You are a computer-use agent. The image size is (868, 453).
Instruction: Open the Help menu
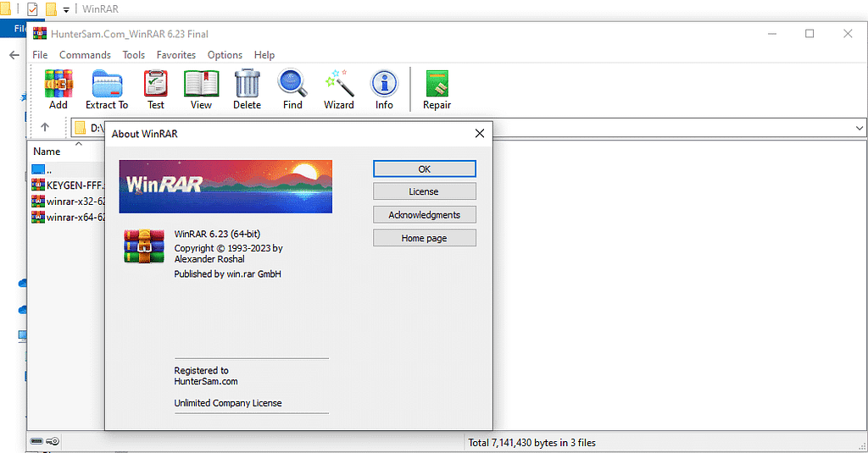pyautogui.click(x=264, y=55)
